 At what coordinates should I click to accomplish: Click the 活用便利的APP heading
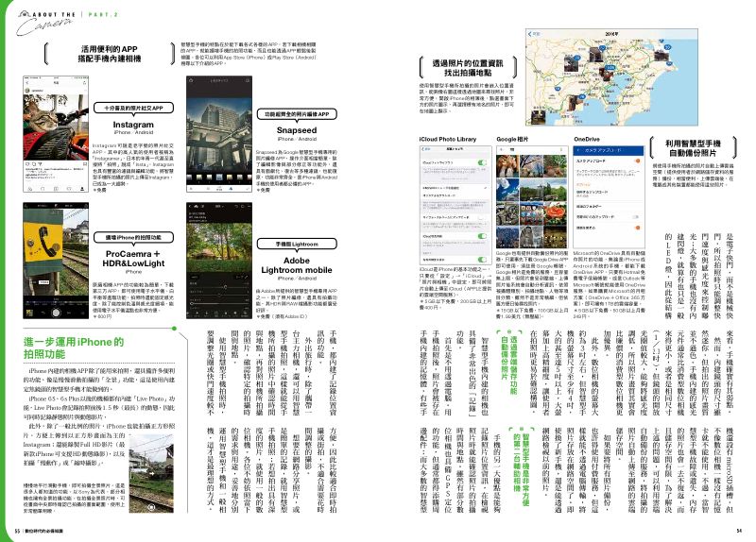(110, 49)
